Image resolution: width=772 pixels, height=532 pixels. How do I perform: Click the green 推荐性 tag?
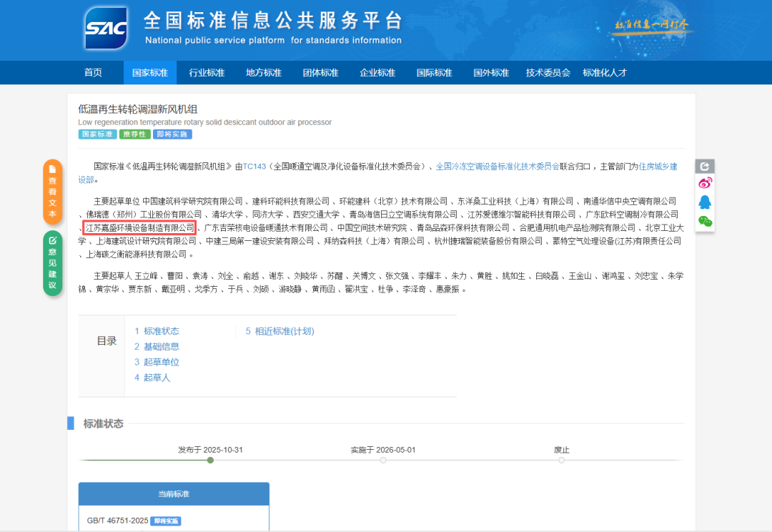pos(134,134)
